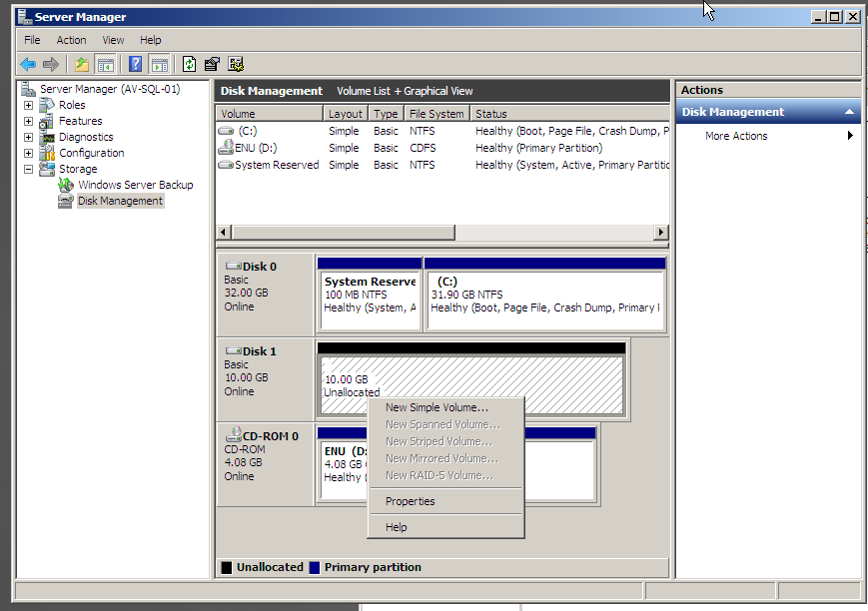Select the 10.00 GB Unallocated space block
Viewport: 868px width, 611px height.
[x=472, y=379]
